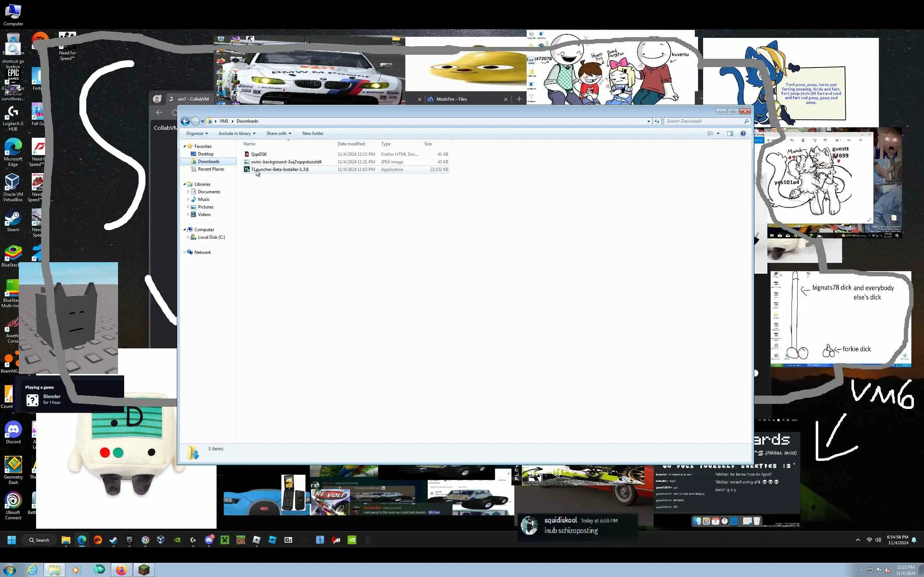Expand the Network tree node
Image resolution: width=924 pixels, height=577 pixels.
(x=184, y=252)
